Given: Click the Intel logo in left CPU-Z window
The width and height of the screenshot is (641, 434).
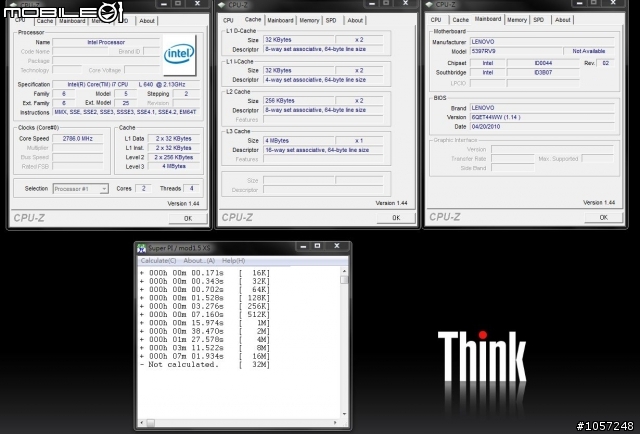Looking at the screenshot, I should (x=179, y=55).
